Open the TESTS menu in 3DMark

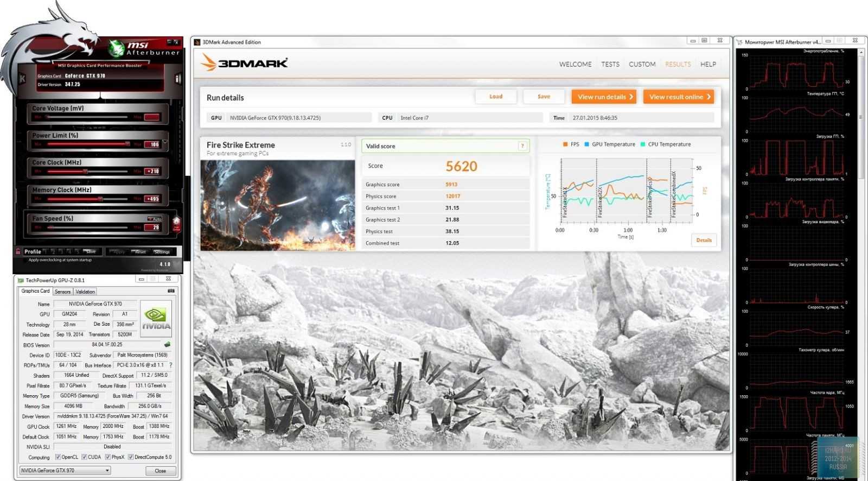[x=610, y=64]
